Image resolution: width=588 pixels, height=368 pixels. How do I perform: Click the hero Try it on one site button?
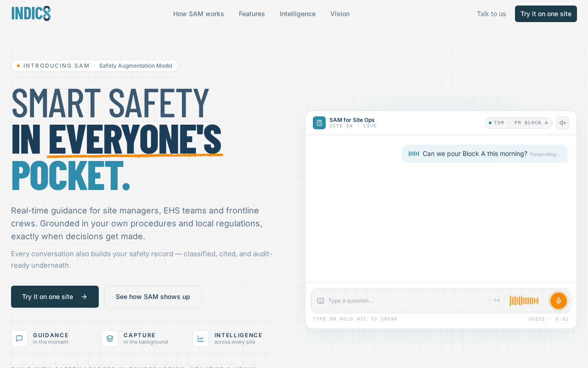coord(55,297)
